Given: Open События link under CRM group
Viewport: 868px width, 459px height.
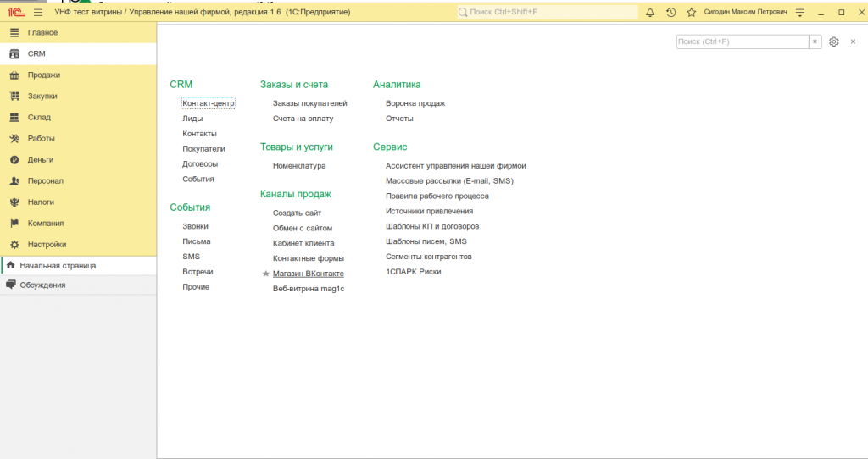Looking at the screenshot, I should [198, 180].
